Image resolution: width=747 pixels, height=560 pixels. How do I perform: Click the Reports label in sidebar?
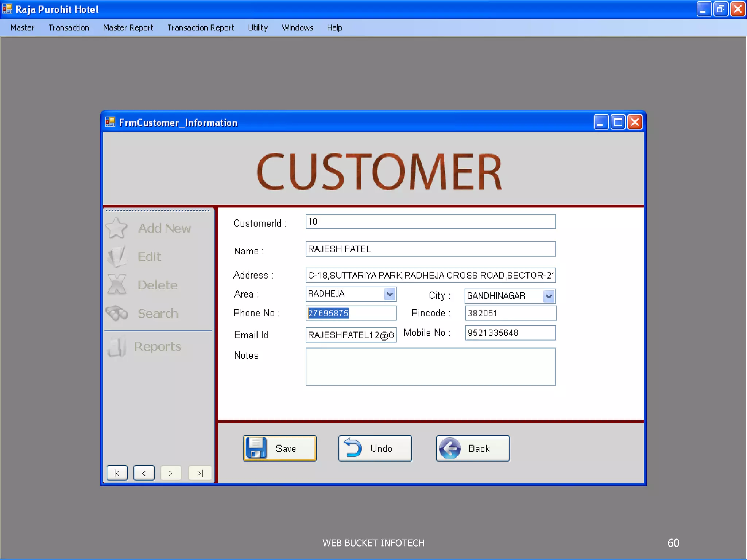coord(158,346)
